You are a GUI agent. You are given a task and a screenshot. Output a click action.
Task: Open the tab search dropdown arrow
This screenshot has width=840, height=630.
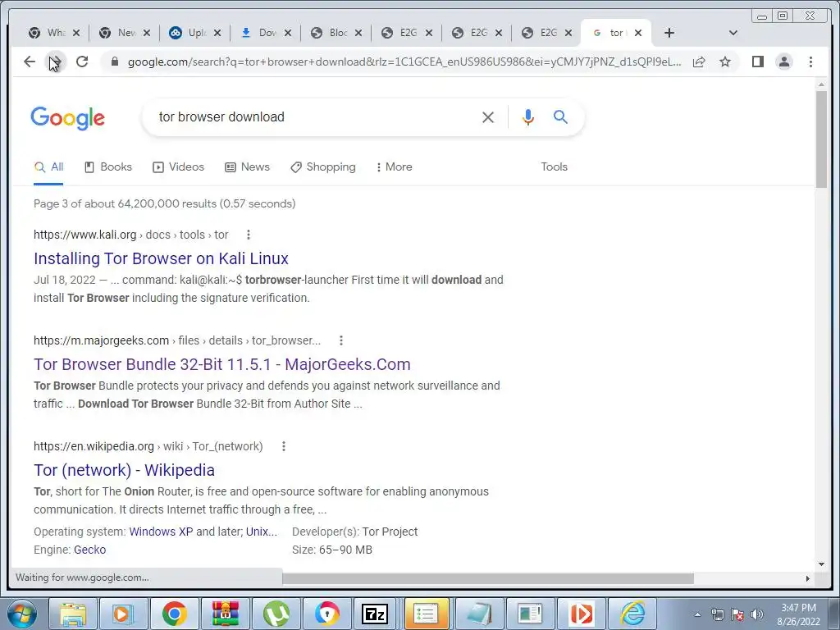pyautogui.click(x=733, y=33)
